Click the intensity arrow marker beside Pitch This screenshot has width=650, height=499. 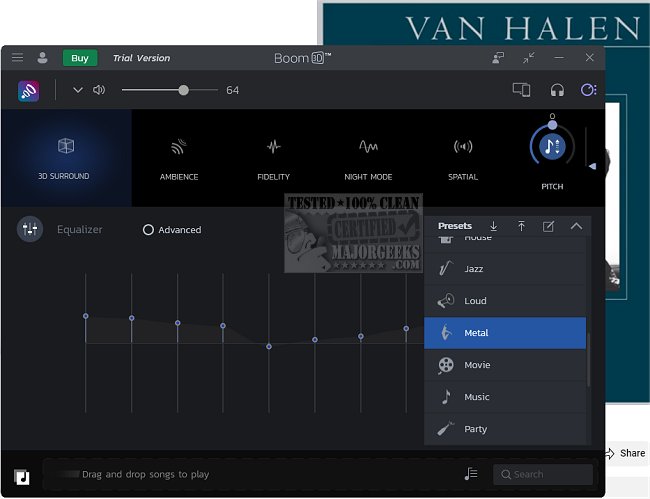point(592,166)
